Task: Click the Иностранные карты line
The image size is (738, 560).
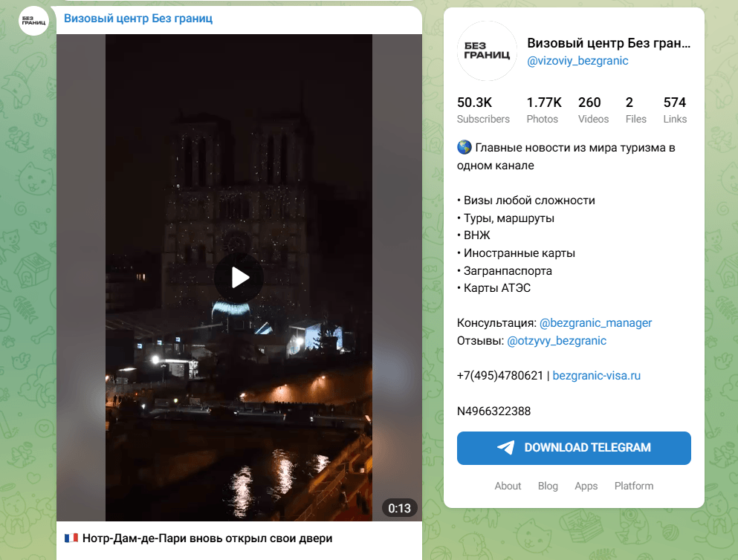Action: [x=516, y=253]
